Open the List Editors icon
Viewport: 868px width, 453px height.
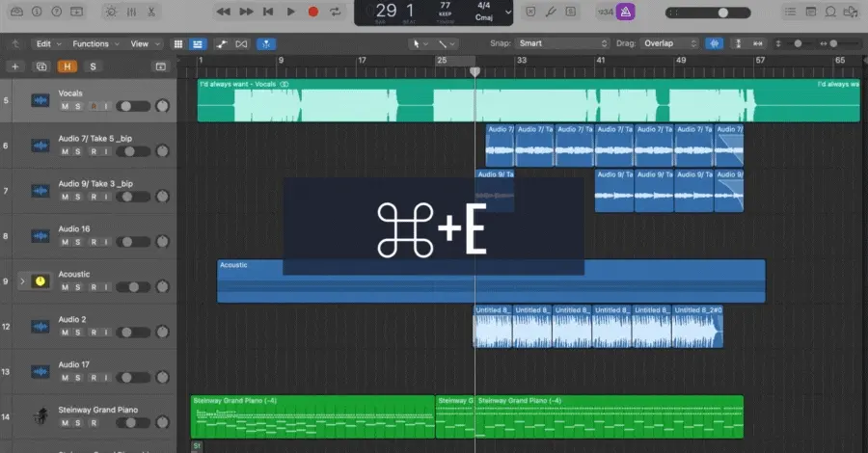point(791,12)
